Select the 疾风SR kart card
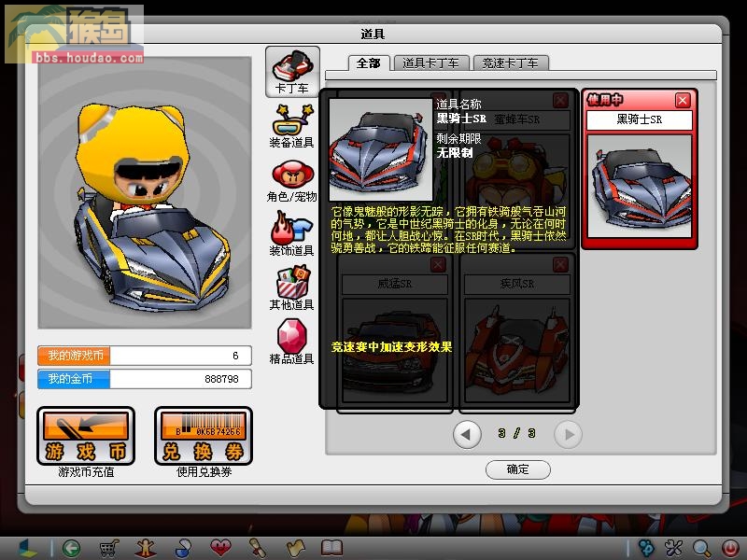747x560 pixels. 517,334
